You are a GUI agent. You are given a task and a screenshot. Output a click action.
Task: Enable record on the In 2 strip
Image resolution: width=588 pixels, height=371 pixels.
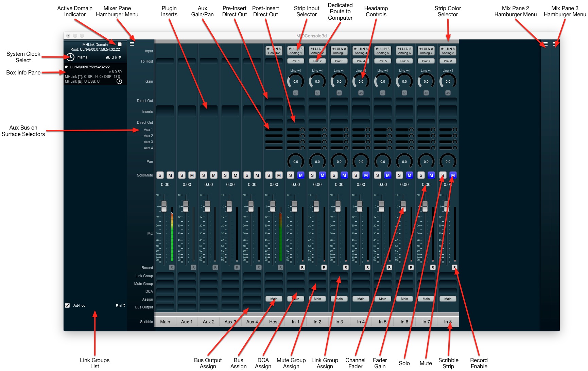324,268
